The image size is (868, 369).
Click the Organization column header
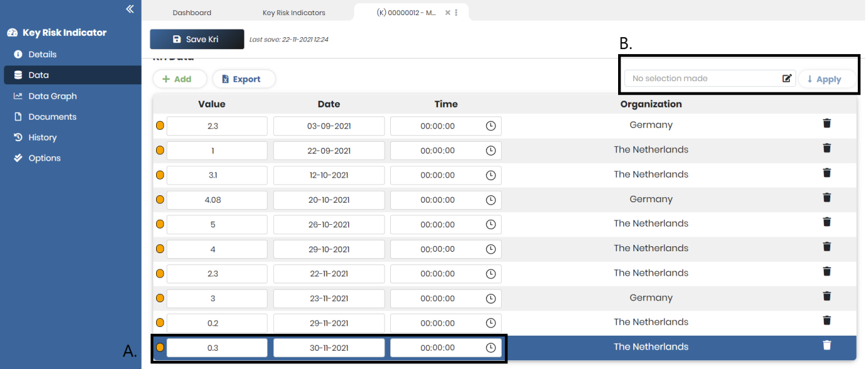click(x=651, y=104)
